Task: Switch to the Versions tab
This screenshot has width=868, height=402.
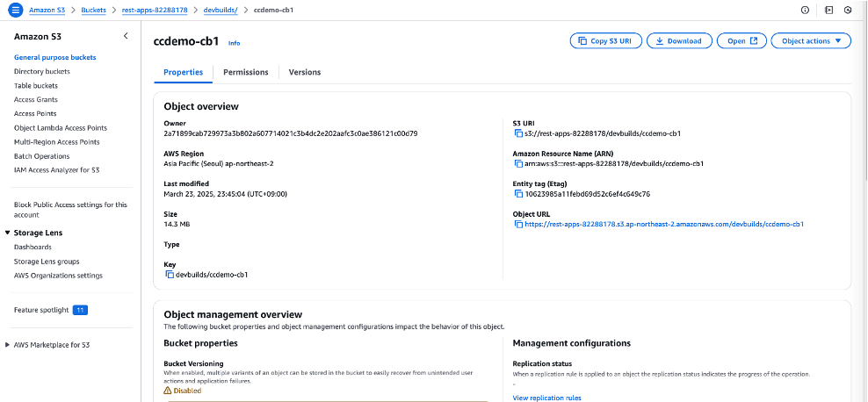Action: point(305,72)
